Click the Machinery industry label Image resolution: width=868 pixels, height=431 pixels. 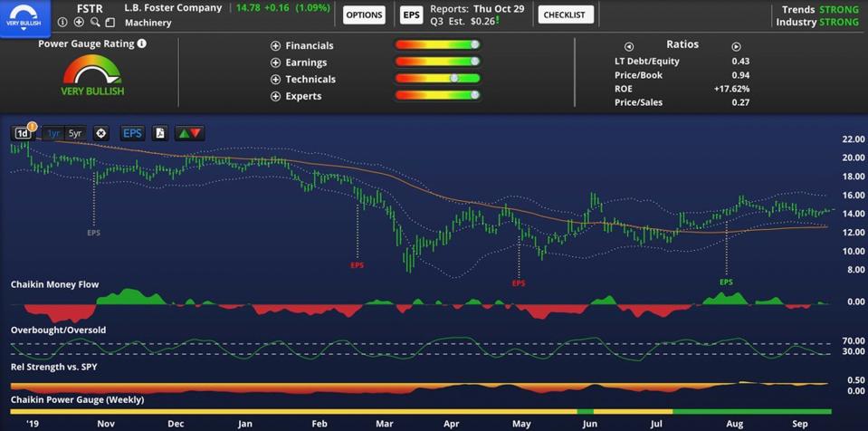[148, 23]
